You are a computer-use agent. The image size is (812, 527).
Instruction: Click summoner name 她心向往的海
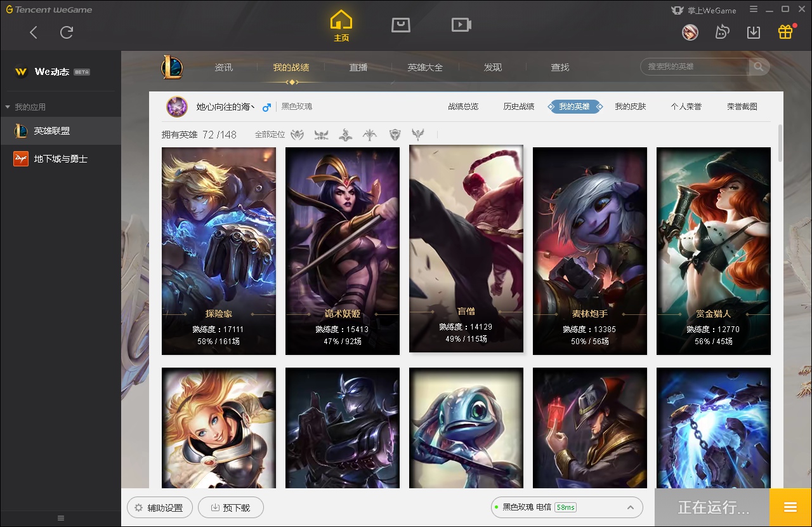tap(225, 107)
